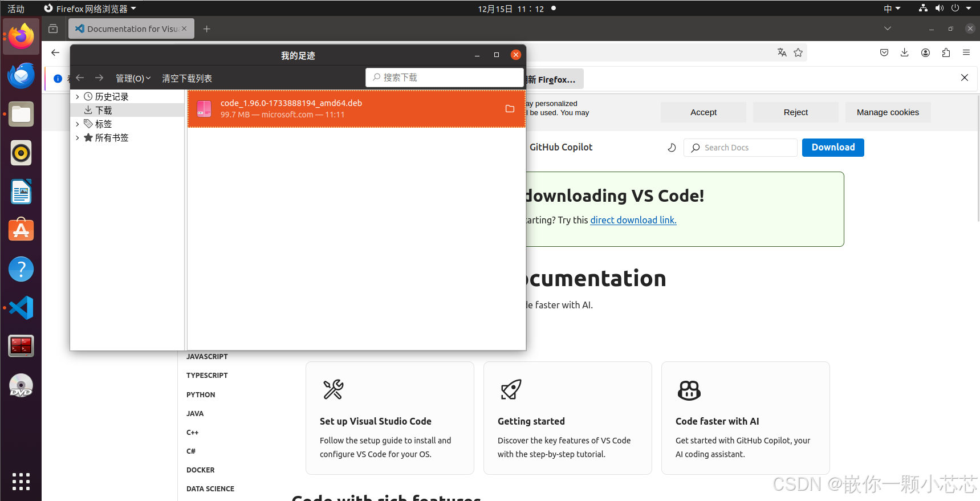The height and width of the screenshot is (501, 980).
Task: Open 活动 activities overview
Action: pos(16,9)
